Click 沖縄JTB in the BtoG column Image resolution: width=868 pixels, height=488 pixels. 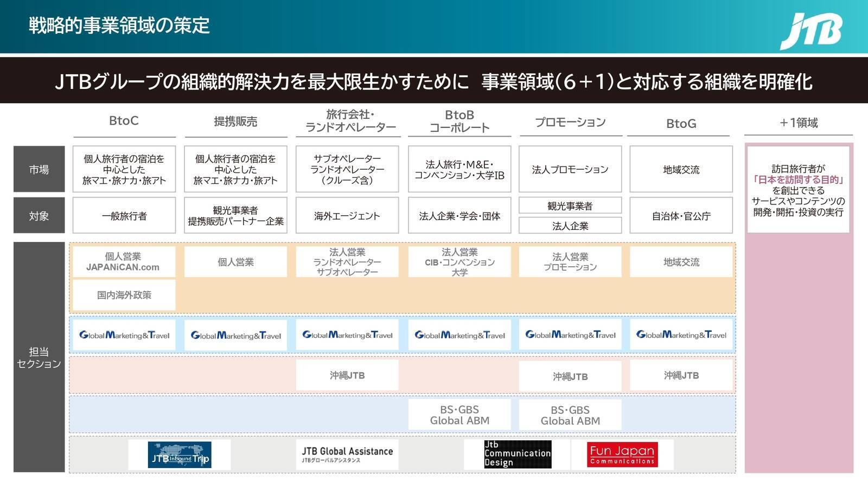[x=681, y=375]
